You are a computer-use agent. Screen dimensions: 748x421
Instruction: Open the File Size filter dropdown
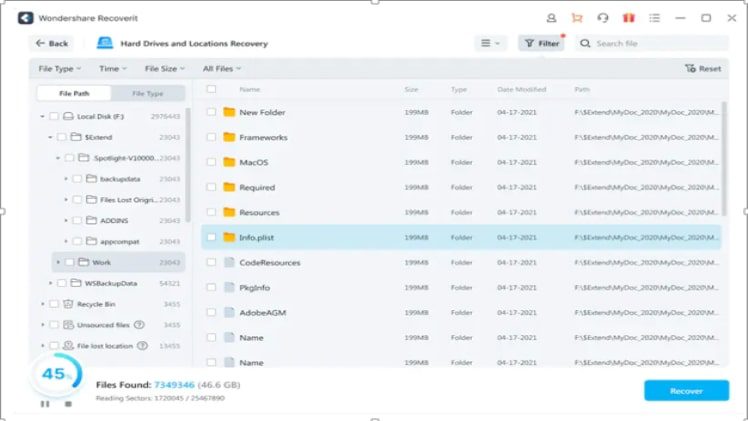[x=165, y=69]
